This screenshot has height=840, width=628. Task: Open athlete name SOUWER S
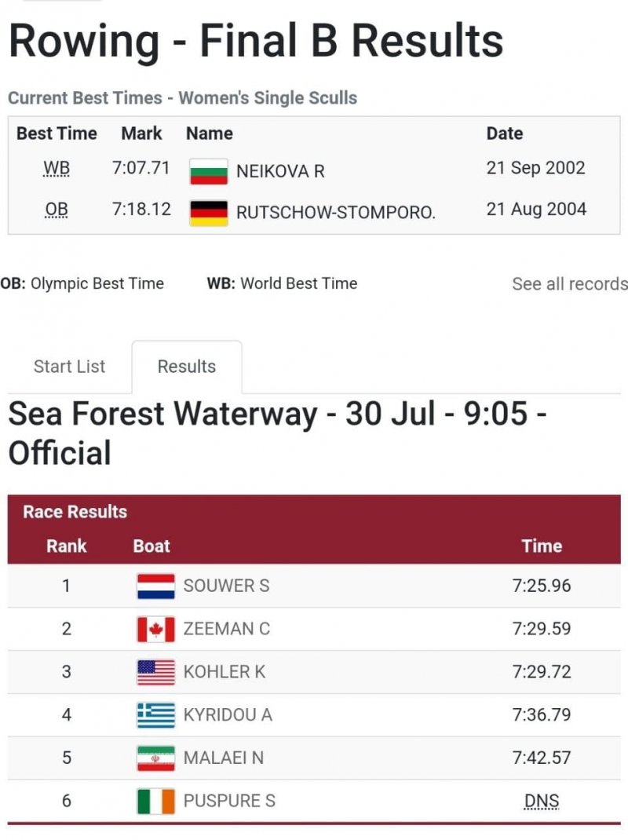tap(226, 586)
